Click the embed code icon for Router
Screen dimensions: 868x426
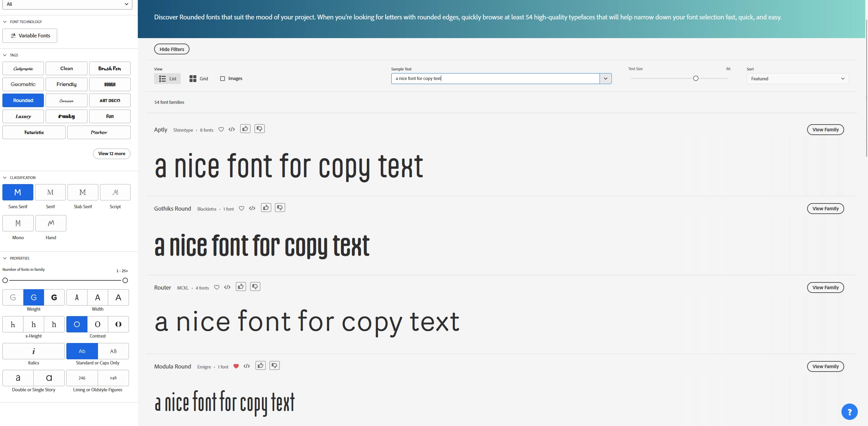click(227, 287)
